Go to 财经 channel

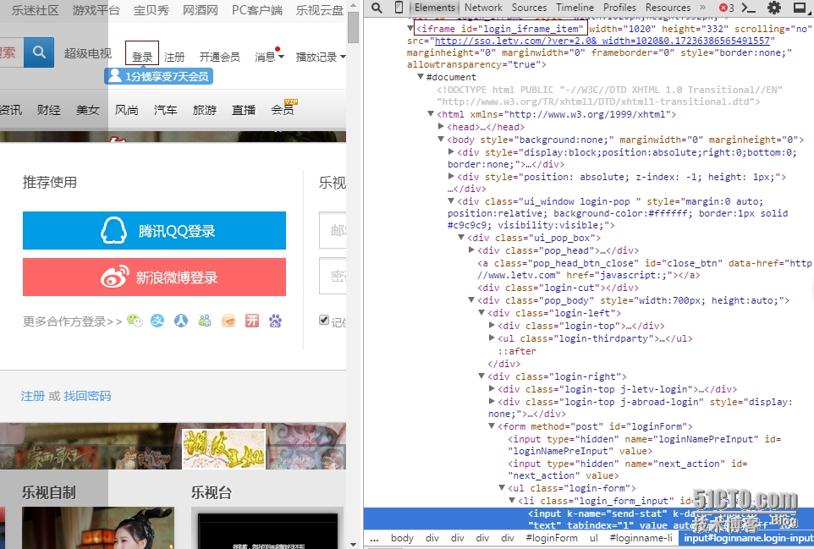(x=49, y=109)
